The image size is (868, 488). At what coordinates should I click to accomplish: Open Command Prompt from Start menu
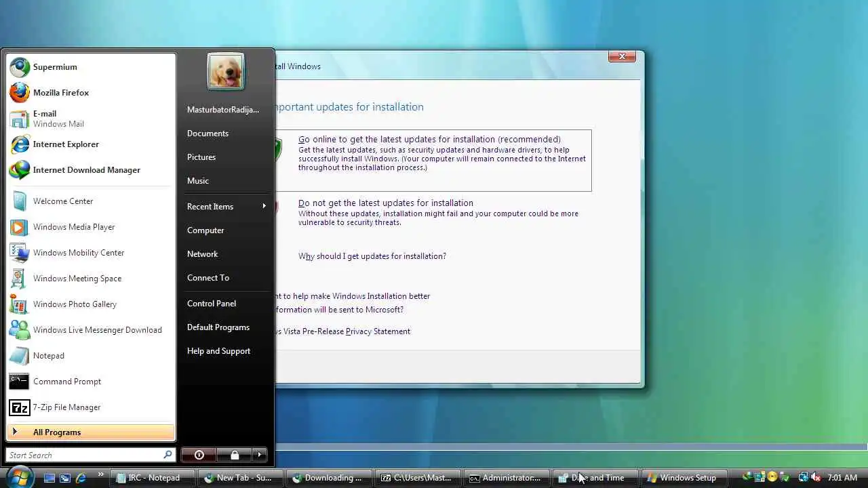point(91,382)
